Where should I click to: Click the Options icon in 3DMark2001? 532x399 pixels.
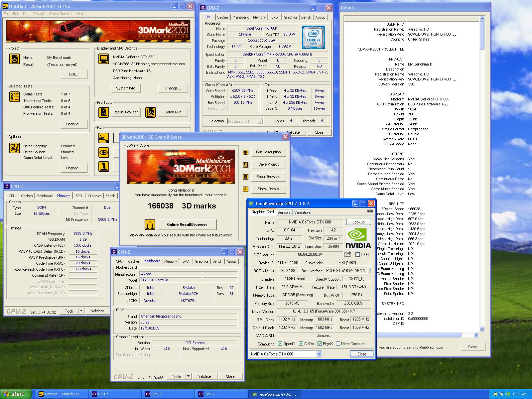[15, 148]
